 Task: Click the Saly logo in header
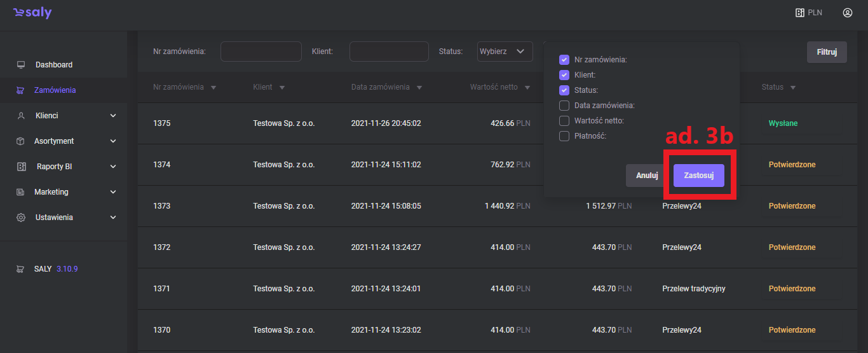pyautogui.click(x=32, y=13)
